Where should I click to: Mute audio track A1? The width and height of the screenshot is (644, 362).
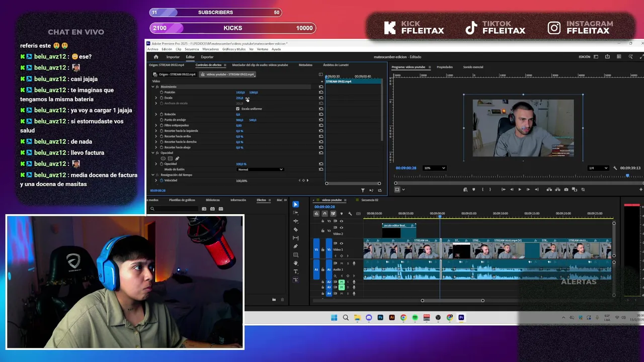pyautogui.click(x=342, y=263)
